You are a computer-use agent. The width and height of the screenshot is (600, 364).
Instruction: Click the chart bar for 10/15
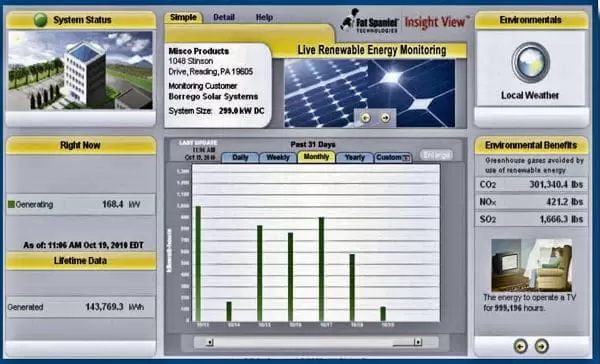point(260,273)
